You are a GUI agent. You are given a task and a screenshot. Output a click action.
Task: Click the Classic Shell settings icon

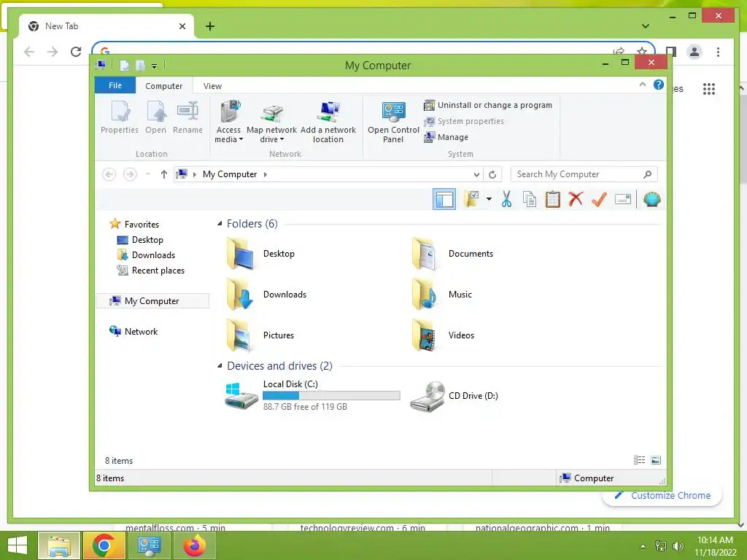coord(651,199)
